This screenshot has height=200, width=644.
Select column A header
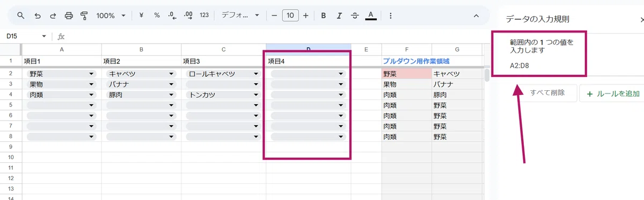coord(62,49)
